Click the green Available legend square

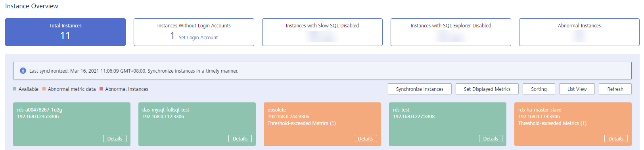[15, 89]
